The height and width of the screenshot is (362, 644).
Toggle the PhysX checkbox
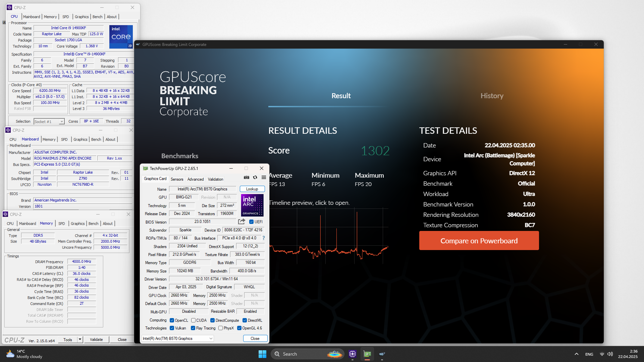click(x=220, y=328)
